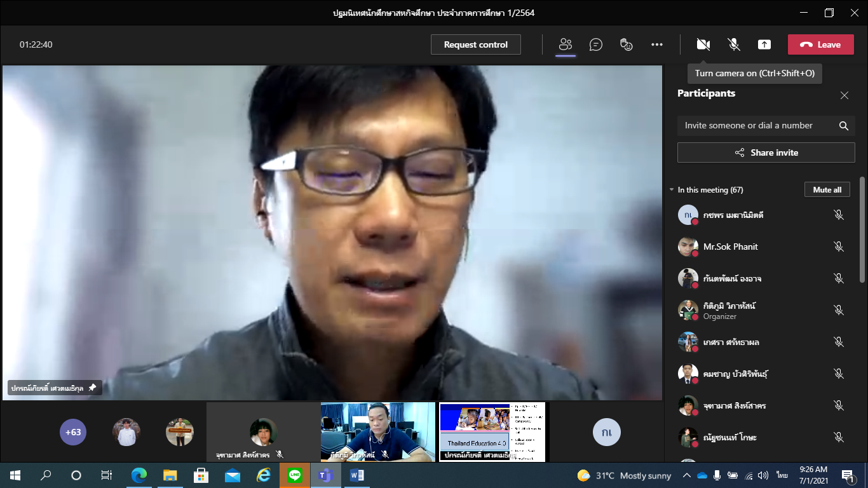Open the More actions ellipsis menu
This screenshot has width=868, height=488.
coord(657,44)
